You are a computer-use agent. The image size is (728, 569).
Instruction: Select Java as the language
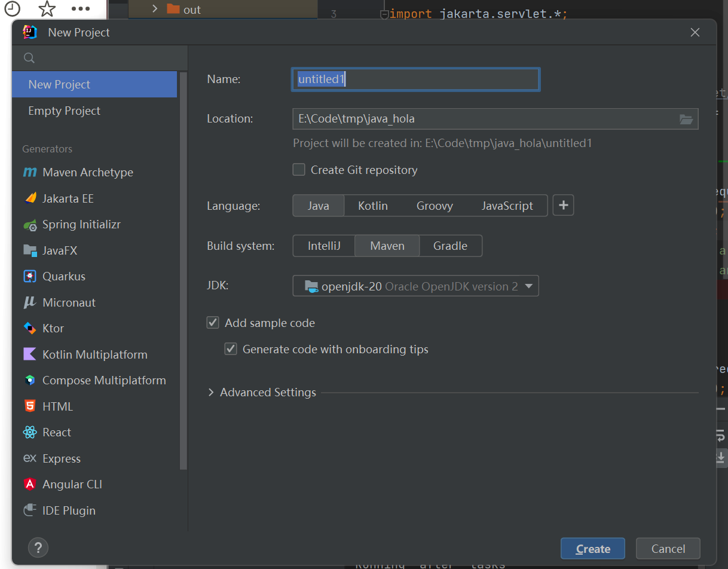[x=319, y=206]
